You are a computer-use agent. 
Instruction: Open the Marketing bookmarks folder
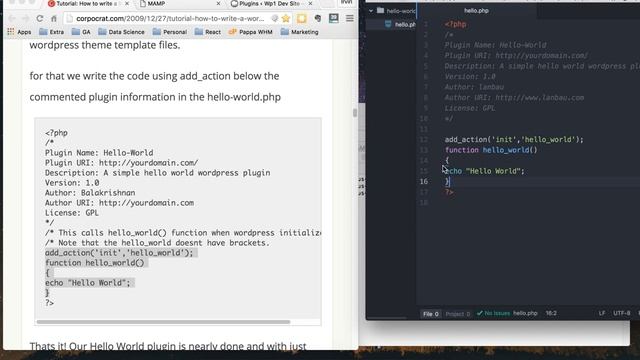[x=300, y=32]
